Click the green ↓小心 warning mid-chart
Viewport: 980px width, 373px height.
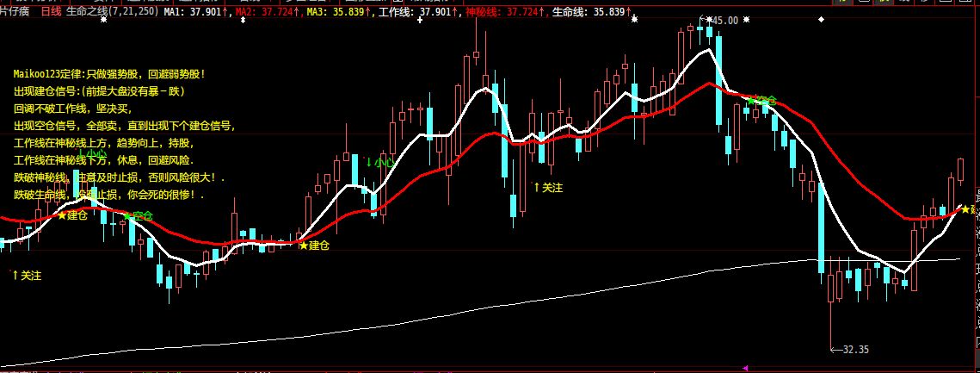point(380,162)
